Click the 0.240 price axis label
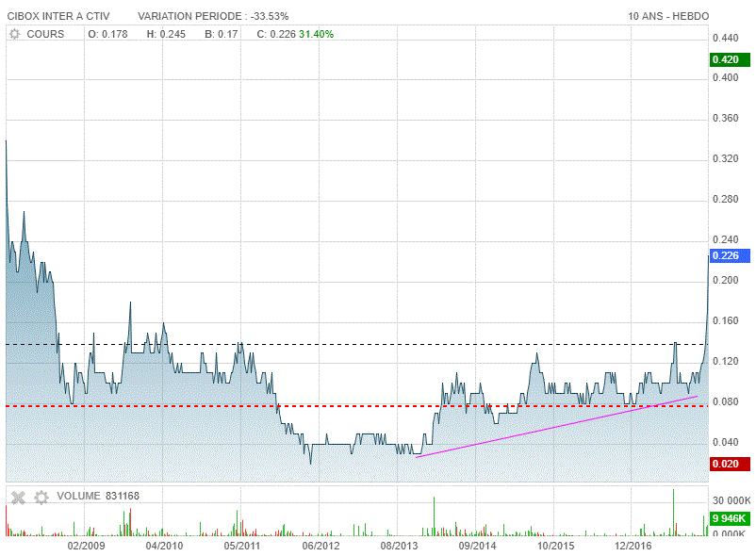The width and height of the screenshot is (756, 556). pos(726,239)
